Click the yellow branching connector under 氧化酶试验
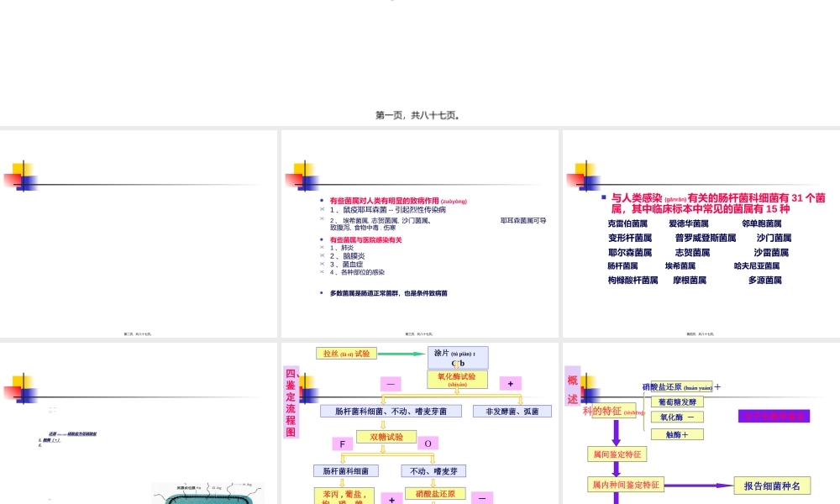Image resolution: width=840 pixels, height=504 pixels. click(x=452, y=396)
